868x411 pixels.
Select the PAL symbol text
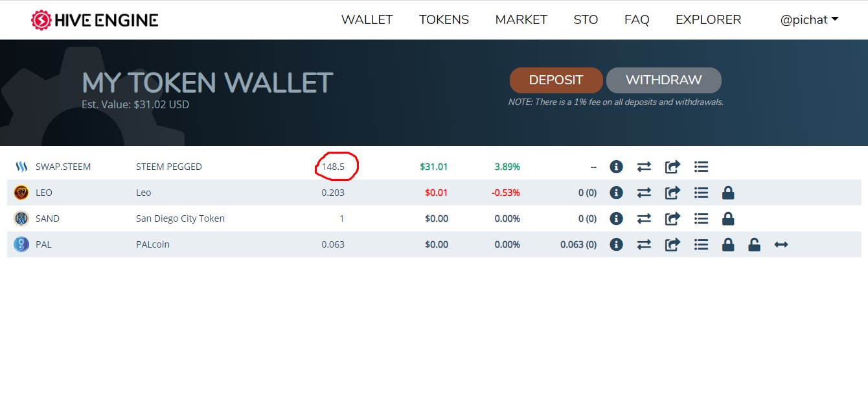pyautogui.click(x=43, y=244)
